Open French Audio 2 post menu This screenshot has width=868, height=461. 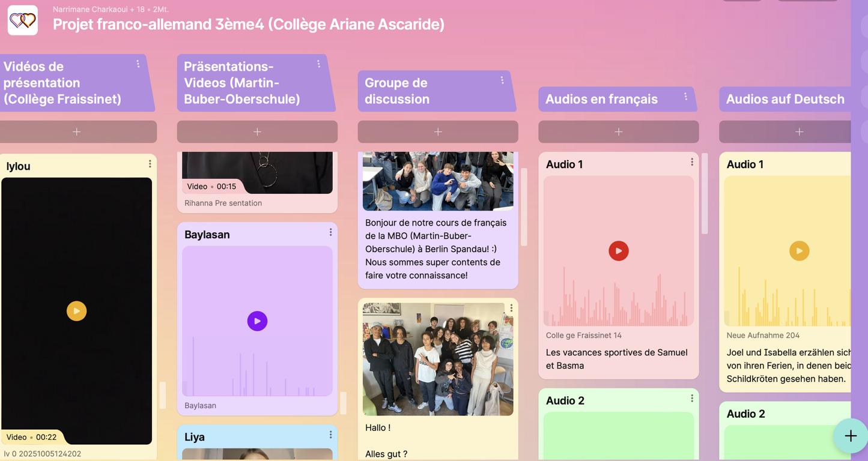tap(692, 398)
